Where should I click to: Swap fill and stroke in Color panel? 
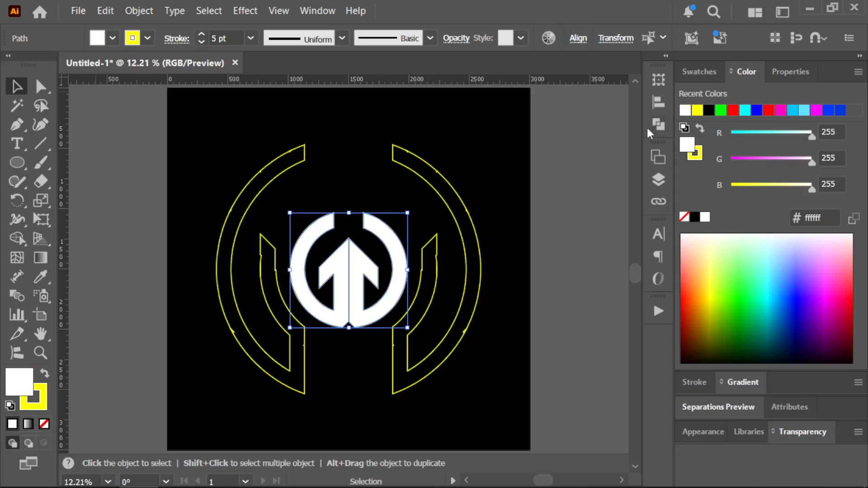(x=700, y=128)
